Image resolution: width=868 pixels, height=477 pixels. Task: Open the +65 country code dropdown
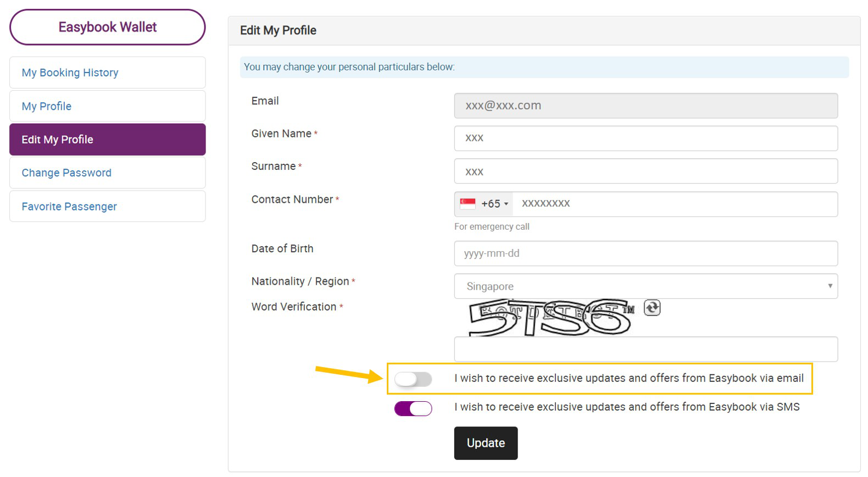click(484, 204)
